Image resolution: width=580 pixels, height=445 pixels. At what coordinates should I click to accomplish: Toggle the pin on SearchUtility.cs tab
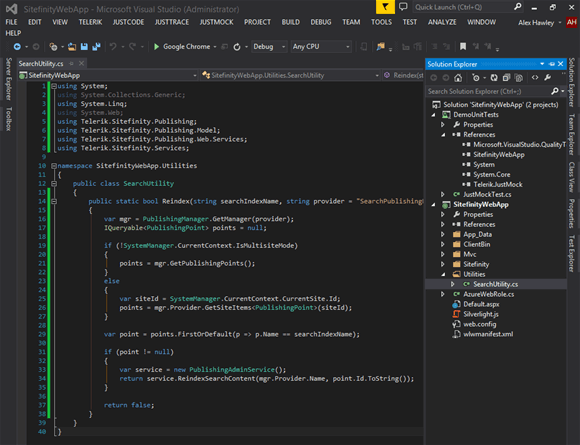tap(71, 63)
